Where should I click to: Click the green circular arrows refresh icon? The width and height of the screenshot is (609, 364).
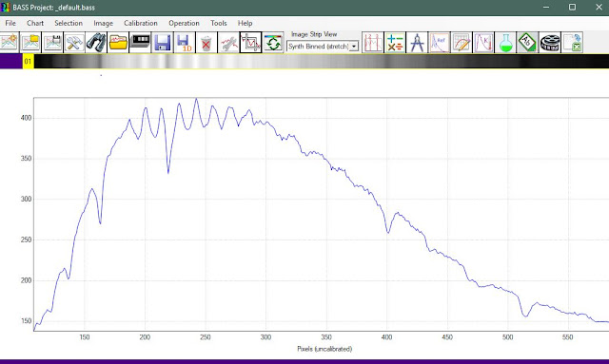tap(273, 43)
